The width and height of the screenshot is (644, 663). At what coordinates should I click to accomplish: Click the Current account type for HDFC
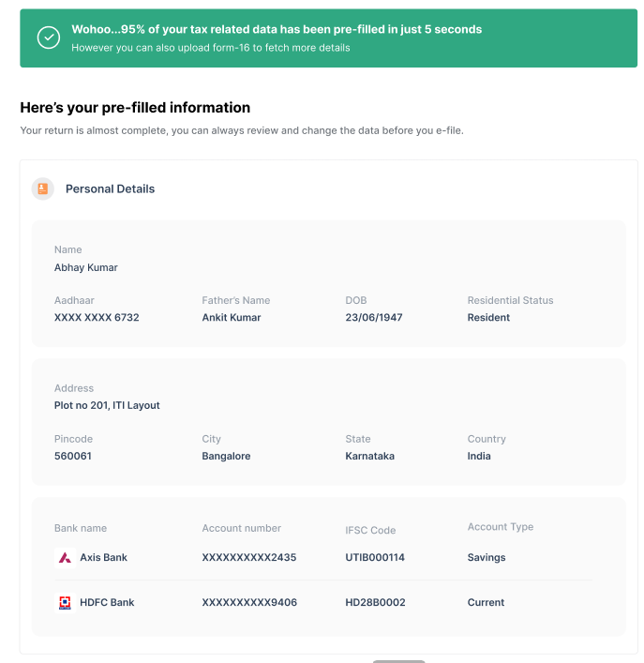coord(486,603)
